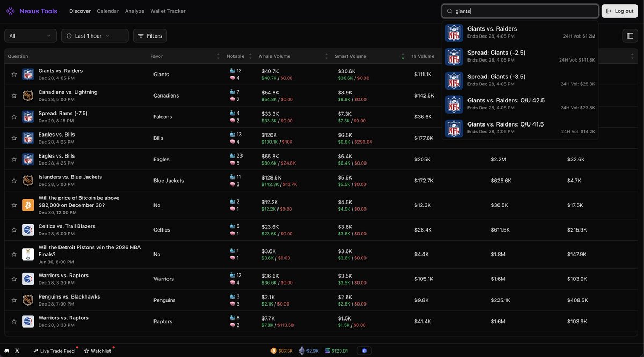
Task: Open the Last 1 hour time range dropdown
Action: tap(95, 36)
